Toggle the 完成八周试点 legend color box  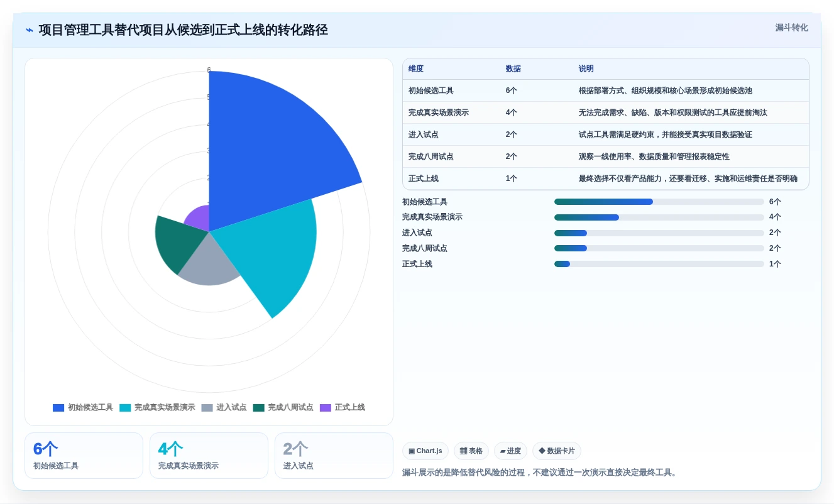click(x=258, y=408)
